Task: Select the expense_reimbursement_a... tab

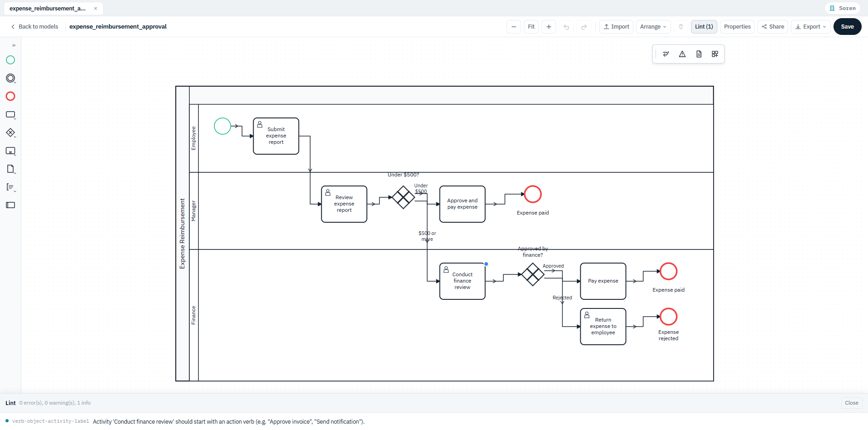Action: [x=48, y=8]
